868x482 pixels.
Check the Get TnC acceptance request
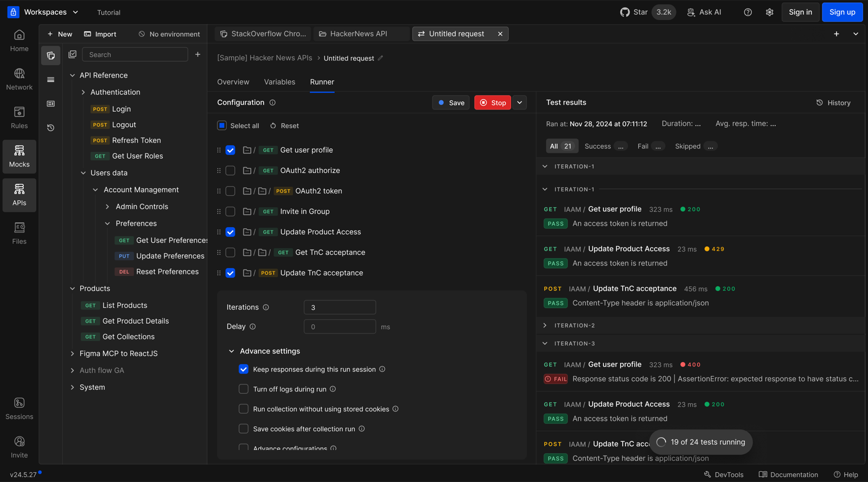[231, 253]
